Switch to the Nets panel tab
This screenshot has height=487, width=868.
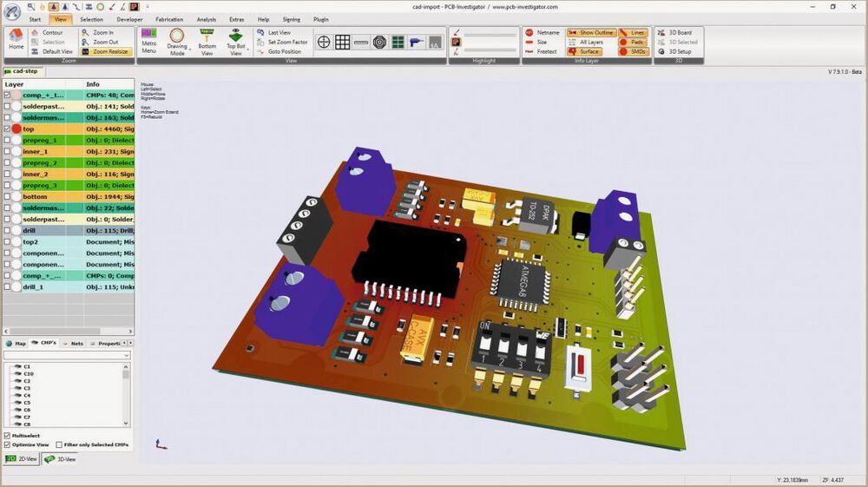[73, 344]
